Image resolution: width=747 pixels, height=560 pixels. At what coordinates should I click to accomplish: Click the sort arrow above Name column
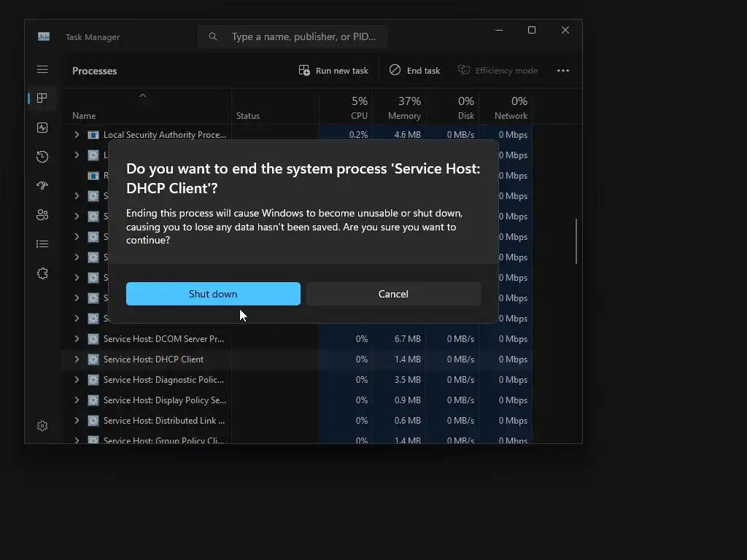(142, 96)
